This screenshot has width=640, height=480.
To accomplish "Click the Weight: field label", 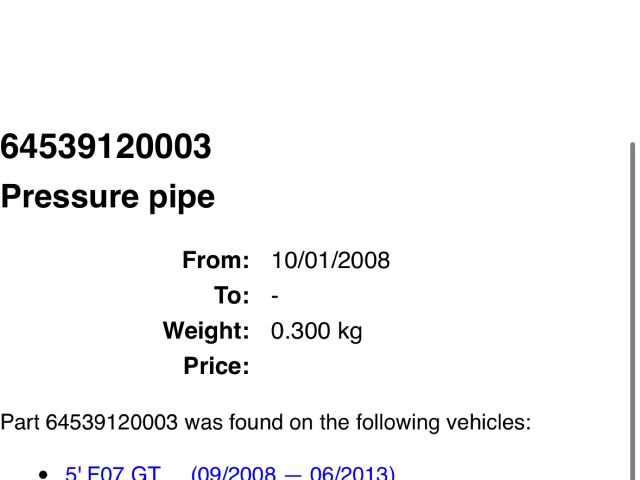I will pos(206,331).
